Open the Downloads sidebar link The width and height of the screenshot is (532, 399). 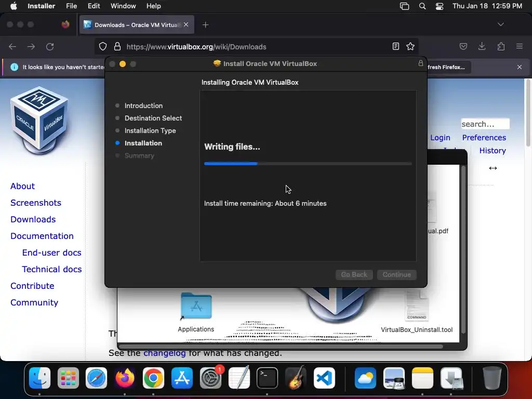coord(33,220)
